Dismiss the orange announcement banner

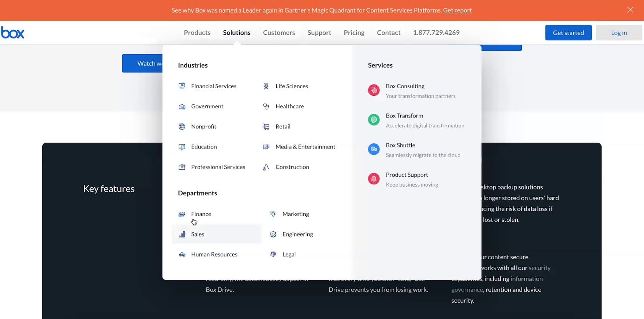click(x=630, y=10)
